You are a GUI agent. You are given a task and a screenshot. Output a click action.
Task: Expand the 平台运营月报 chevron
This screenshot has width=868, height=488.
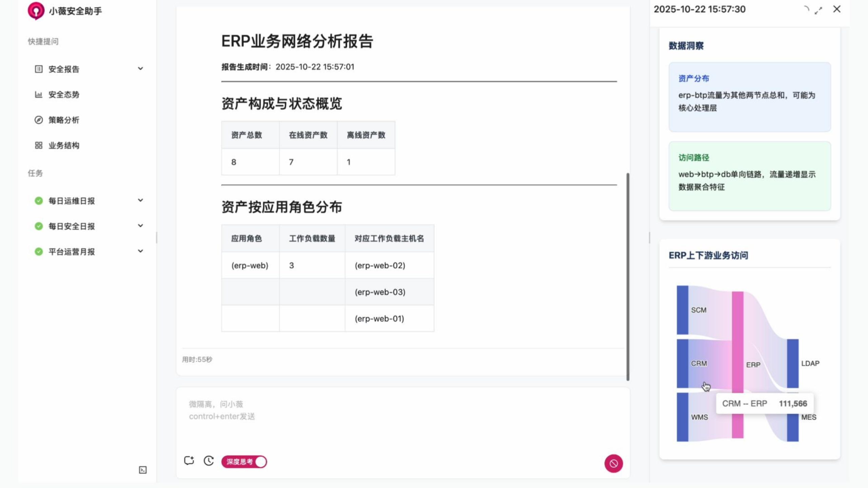coord(140,251)
